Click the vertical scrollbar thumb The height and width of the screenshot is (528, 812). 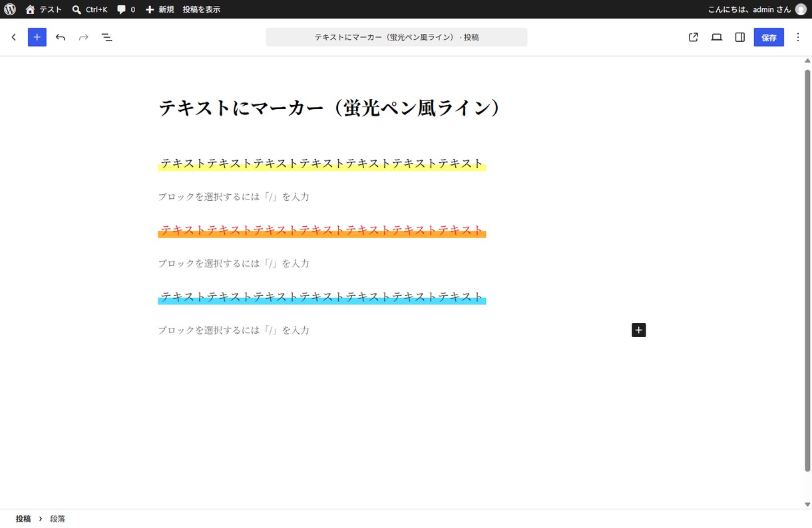tap(807, 269)
